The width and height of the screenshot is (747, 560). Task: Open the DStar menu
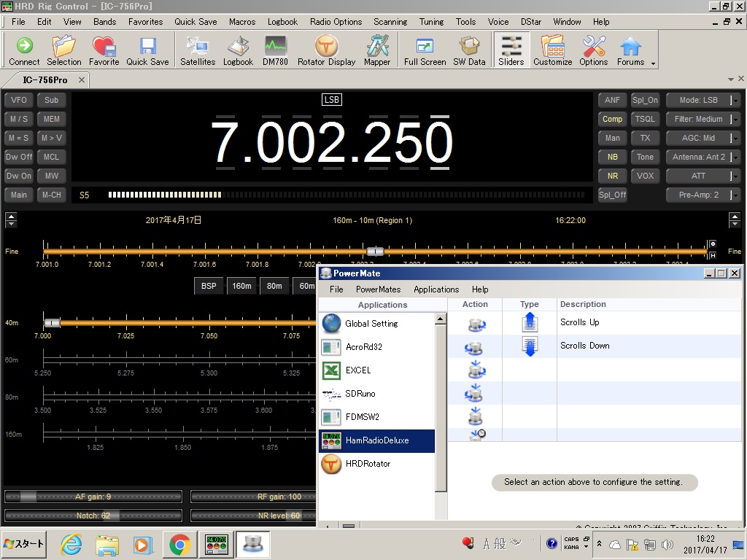tap(531, 22)
